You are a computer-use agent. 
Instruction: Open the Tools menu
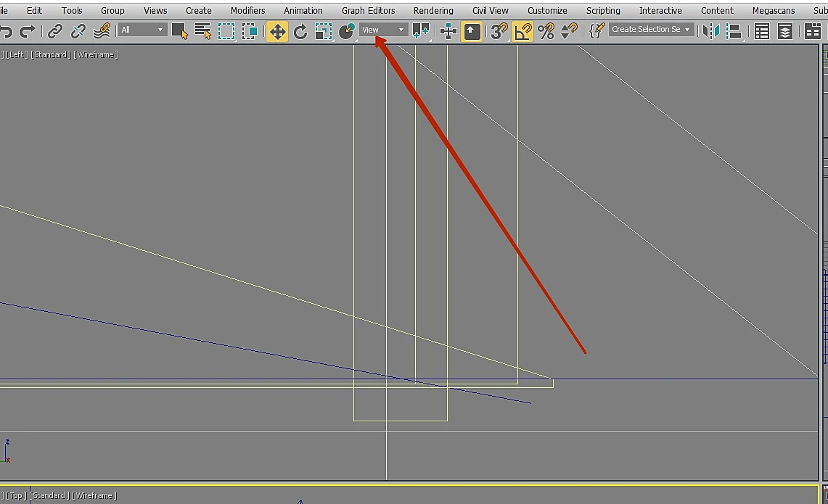tap(72, 11)
